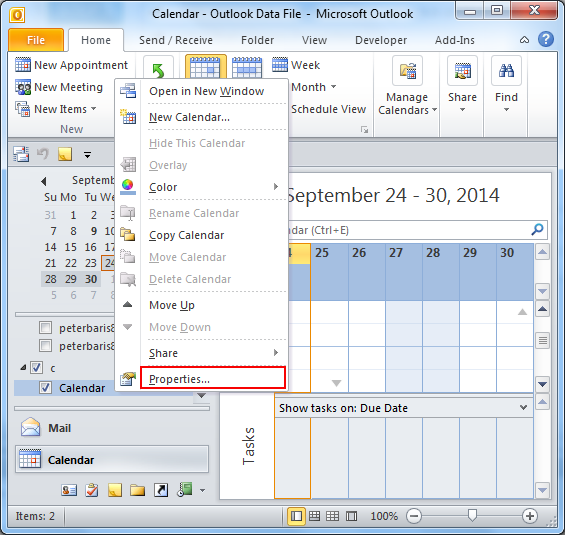This screenshot has width=565, height=535.
Task: Click the Schedule View button
Action: coord(328,109)
